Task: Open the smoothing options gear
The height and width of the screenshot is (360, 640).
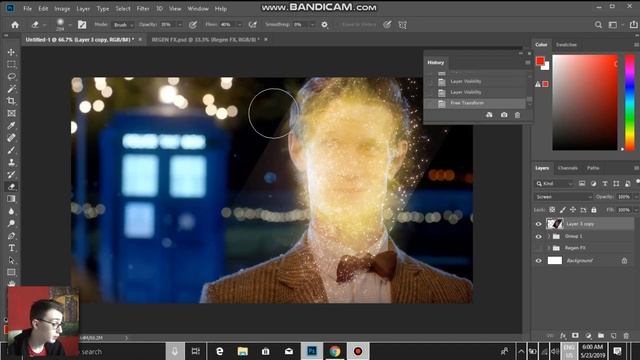Action: [x=324, y=25]
